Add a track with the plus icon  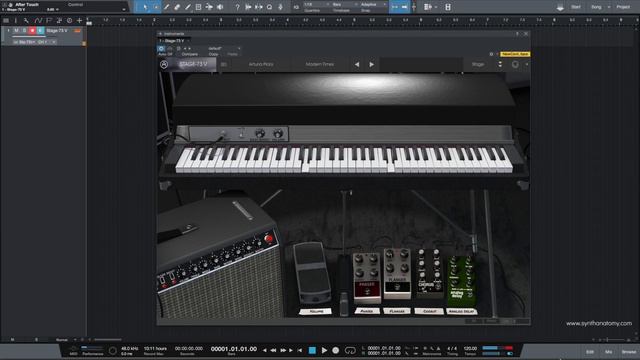click(x=79, y=20)
